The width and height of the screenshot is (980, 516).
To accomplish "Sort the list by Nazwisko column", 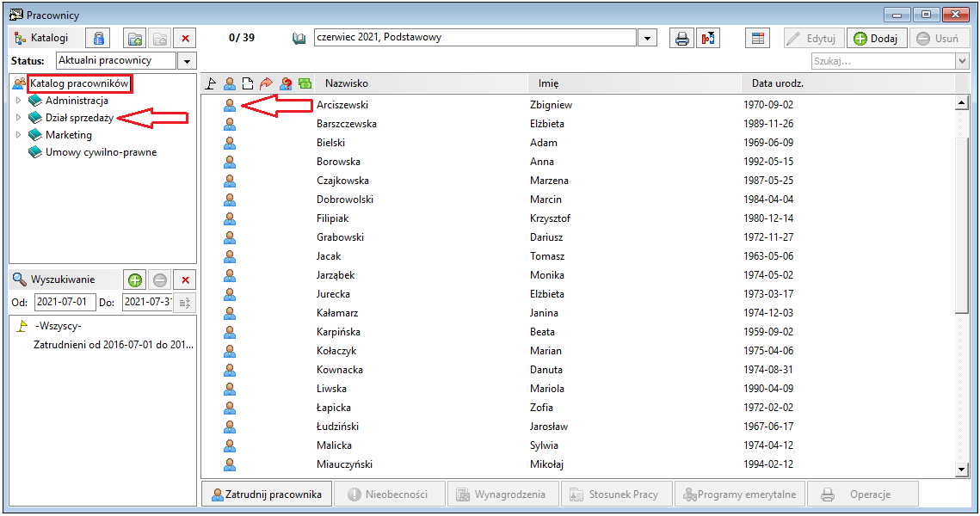I will (346, 83).
